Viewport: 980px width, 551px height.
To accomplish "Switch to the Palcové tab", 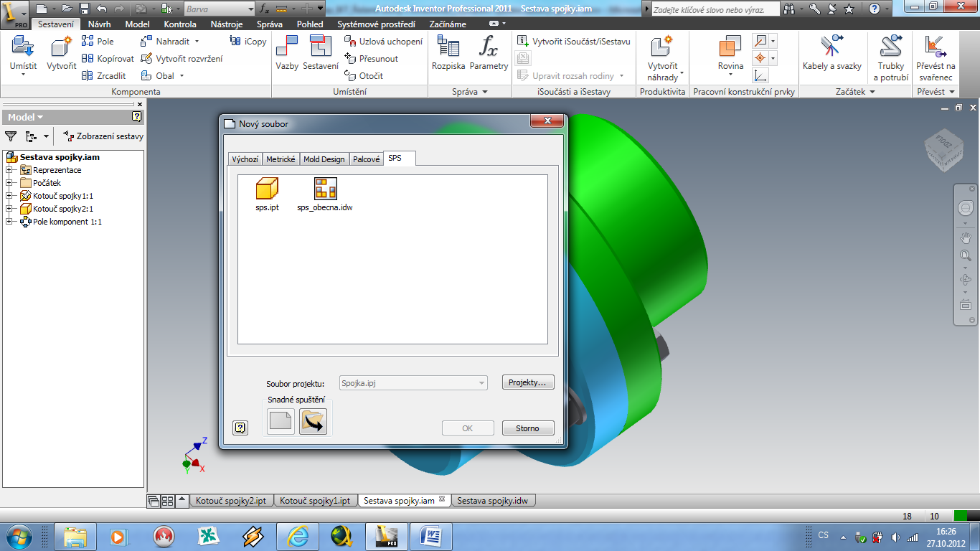I will 366,159.
